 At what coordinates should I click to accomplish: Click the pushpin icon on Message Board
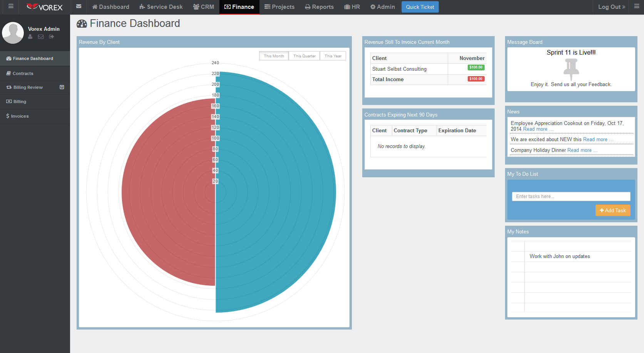571,69
